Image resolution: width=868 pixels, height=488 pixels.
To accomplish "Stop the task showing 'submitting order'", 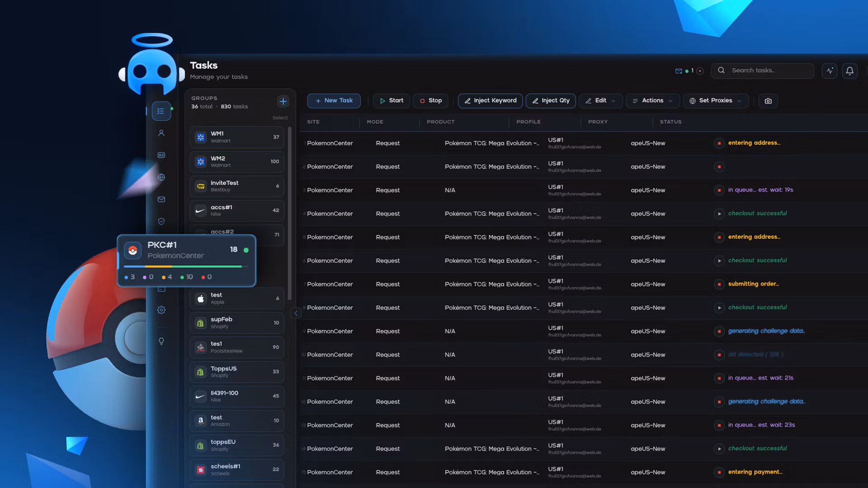I will [719, 284].
